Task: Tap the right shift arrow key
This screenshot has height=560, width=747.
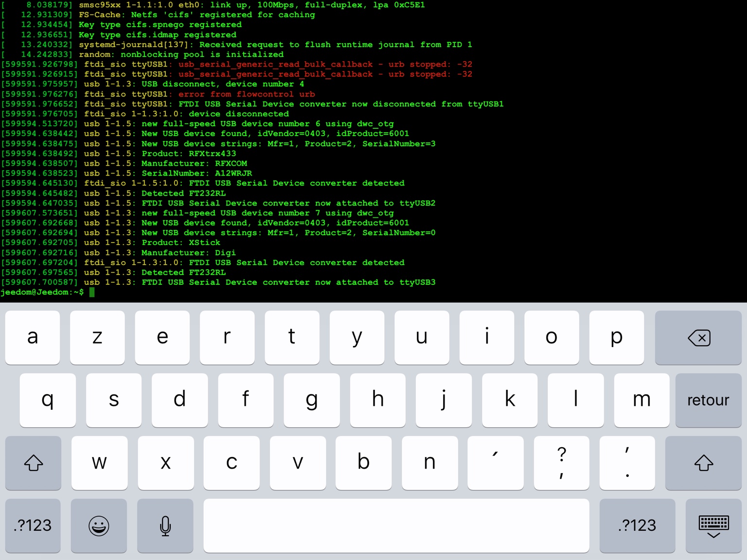Action: coord(703,463)
